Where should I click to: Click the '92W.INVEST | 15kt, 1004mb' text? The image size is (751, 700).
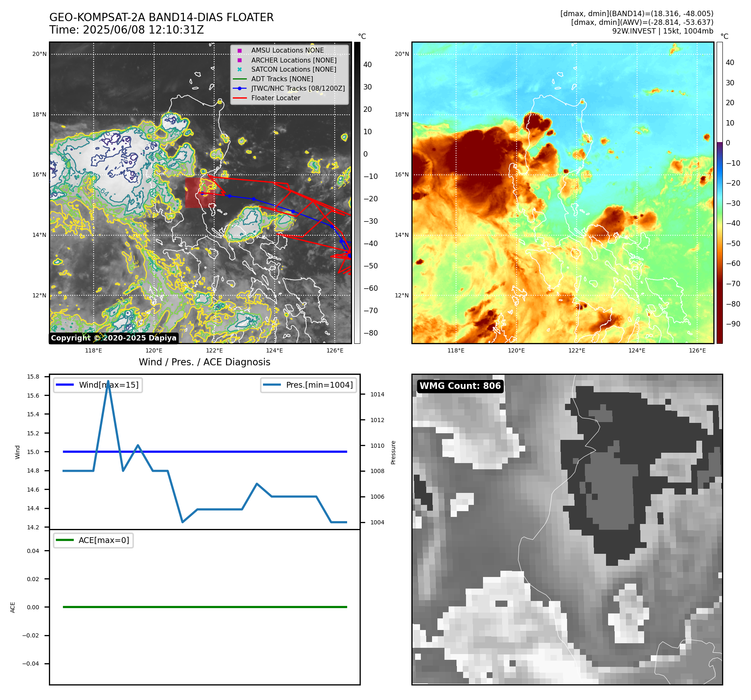663,31
